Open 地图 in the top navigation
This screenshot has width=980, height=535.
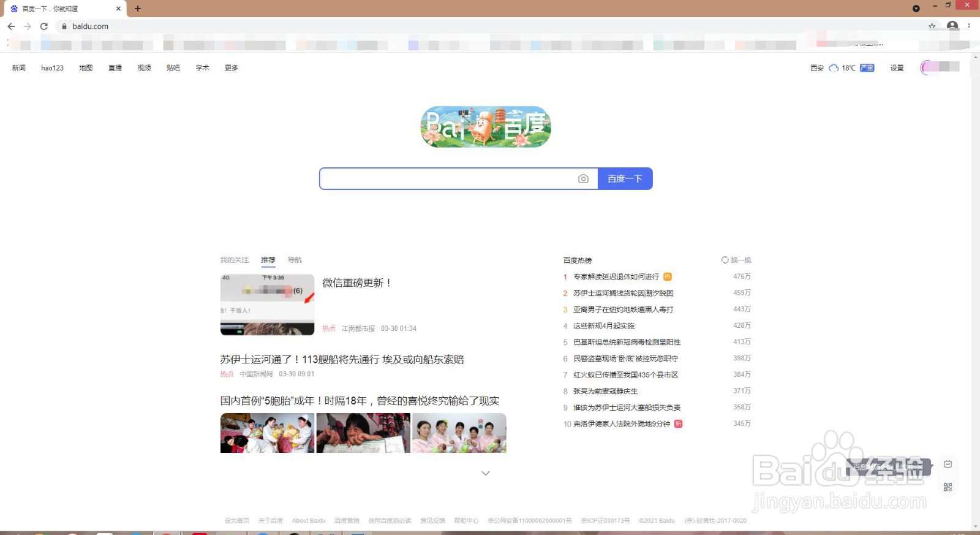86,68
